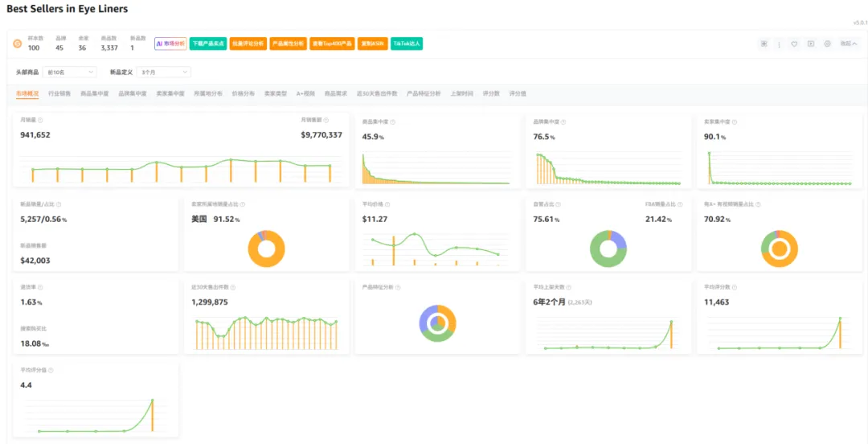Click the orange circular logo icon
Viewport: 868px width, 444px height.
pyautogui.click(x=17, y=43)
